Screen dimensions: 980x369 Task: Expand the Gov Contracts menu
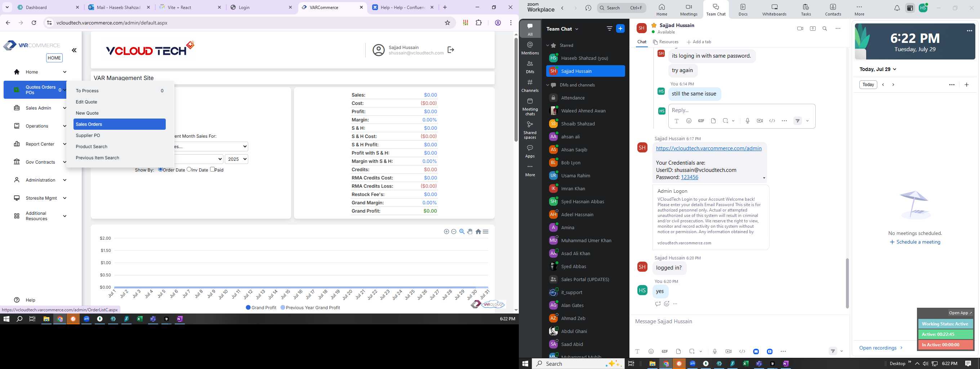pyautogui.click(x=40, y=162)
